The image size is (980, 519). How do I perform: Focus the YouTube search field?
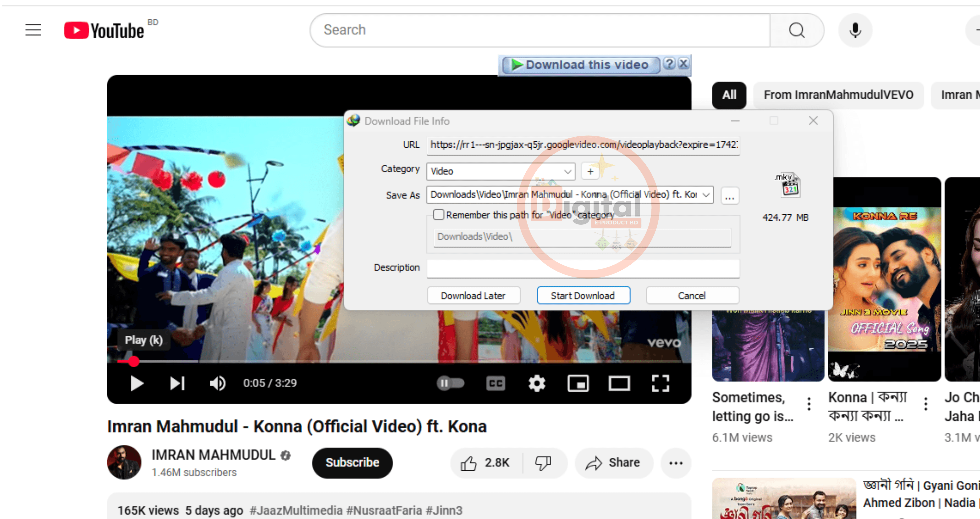[x=540, y=30]
